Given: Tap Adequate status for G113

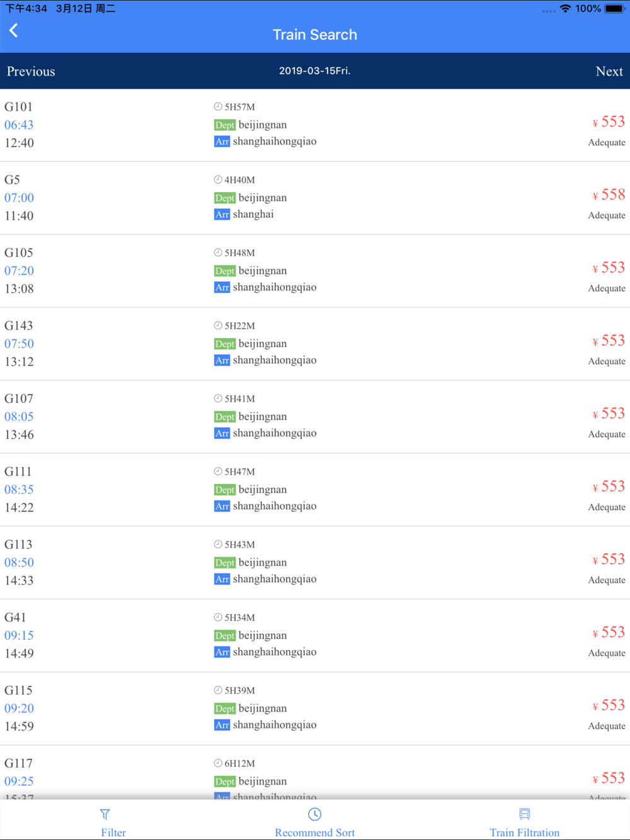Looking at the screenshot, I should [607, 580].
